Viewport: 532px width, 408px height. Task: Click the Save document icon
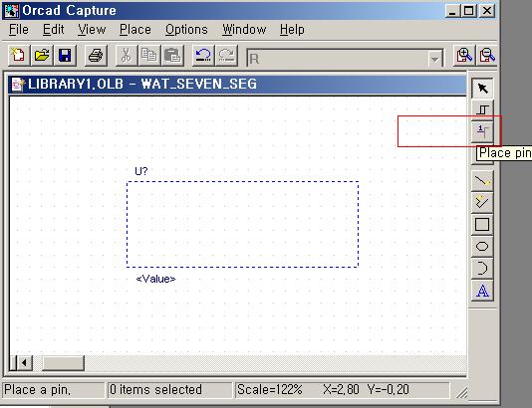[x=65, y=56]
